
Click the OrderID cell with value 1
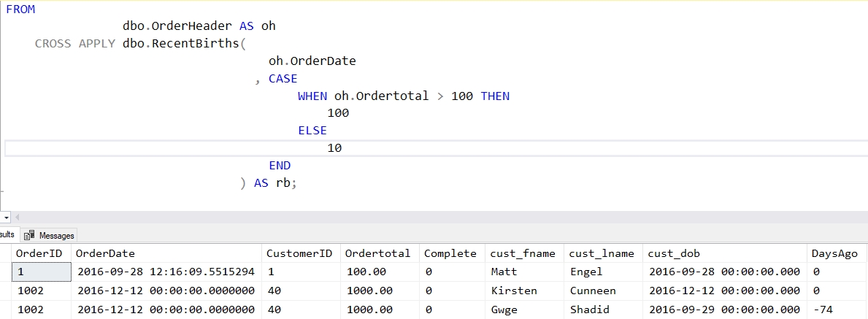tap(41, 272)
